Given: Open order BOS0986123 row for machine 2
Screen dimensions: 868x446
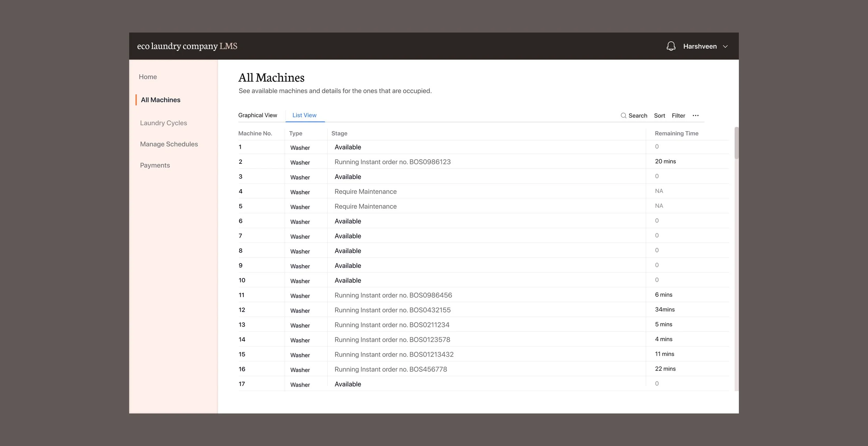Looking at the screenshot, I should coord(392,162).
